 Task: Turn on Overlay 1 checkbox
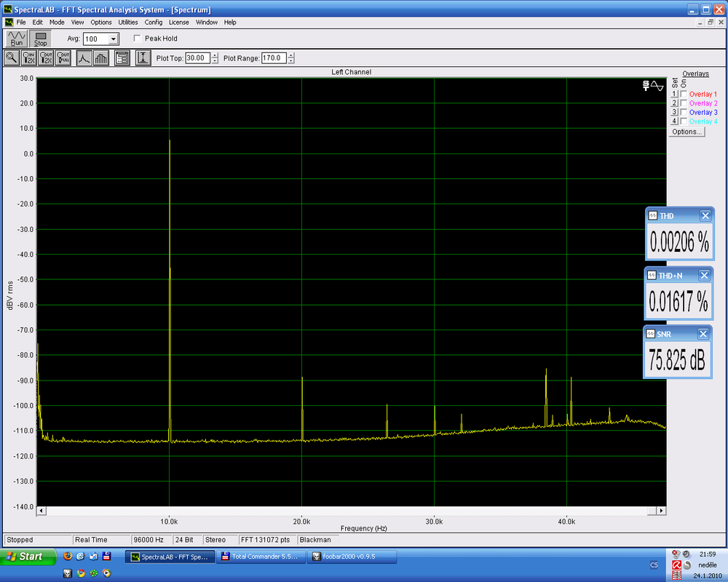[x=684, y=94]
